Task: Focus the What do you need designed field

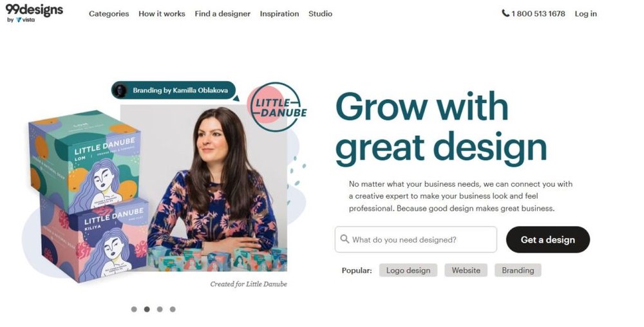Action: click(x=415, y=239)
